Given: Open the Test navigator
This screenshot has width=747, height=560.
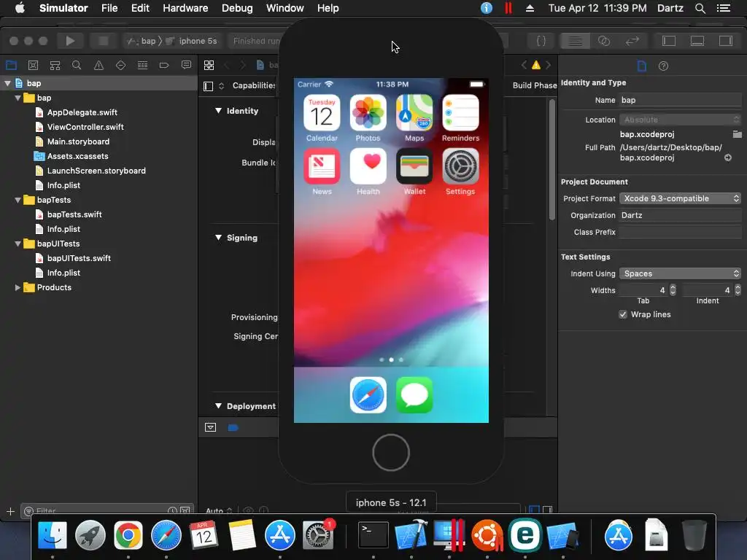Looking at the screenshot, I should pyautogui.click(x=120, y=65).
